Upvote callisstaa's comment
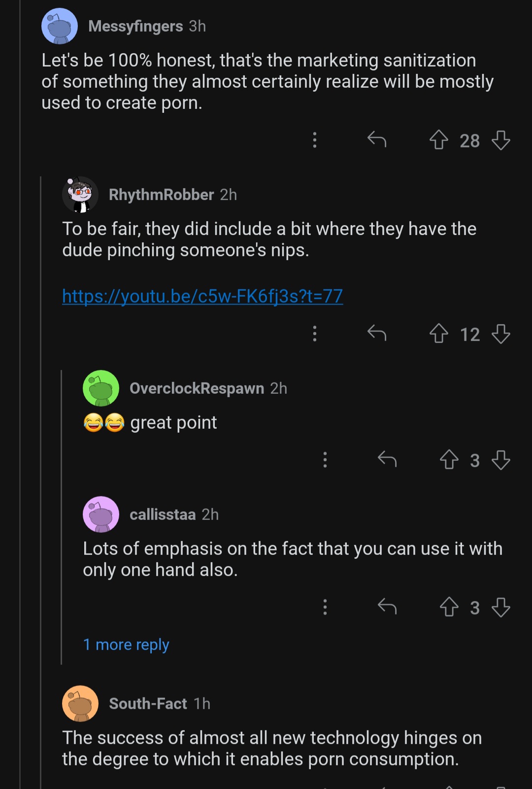Viewport: 532px width, 789px height. pos(449,607)
